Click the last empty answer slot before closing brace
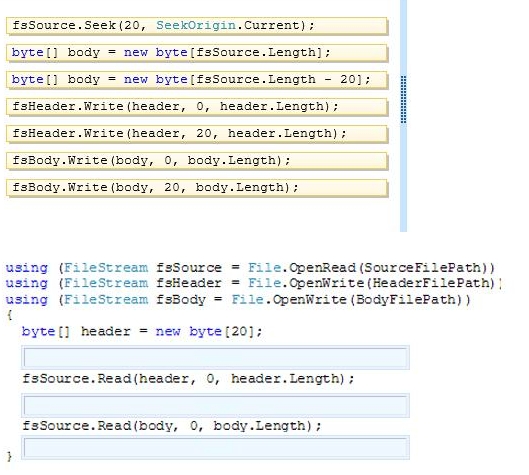Viewport: 529px width, 475px height. [x=216, y=448]
